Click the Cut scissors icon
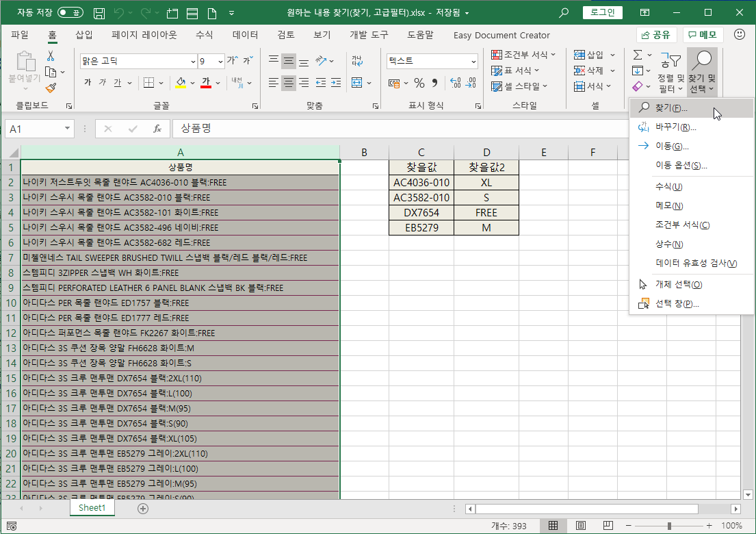The image size is (756, 534). coord(51,56)
